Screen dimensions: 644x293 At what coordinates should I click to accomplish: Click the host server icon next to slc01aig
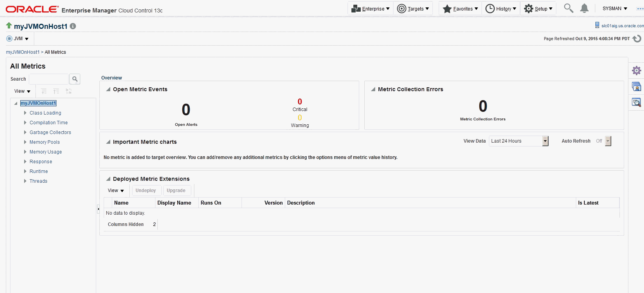[x=597, y=25]
